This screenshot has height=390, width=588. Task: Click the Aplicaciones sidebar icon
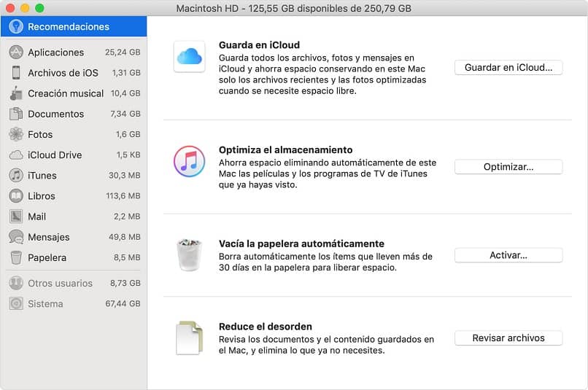[x=16, y=52]
